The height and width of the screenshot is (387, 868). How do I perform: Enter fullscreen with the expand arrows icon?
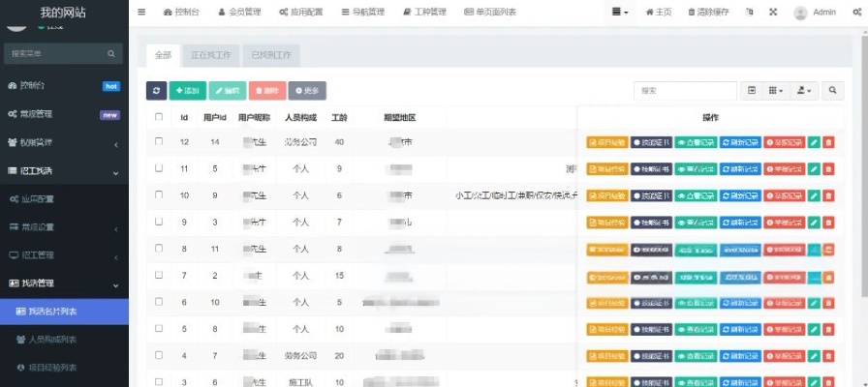(773, 13)
